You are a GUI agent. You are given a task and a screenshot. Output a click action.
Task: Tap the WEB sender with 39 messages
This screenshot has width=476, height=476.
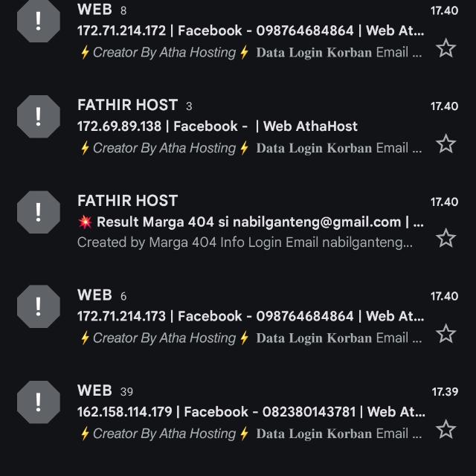(94, 390)
